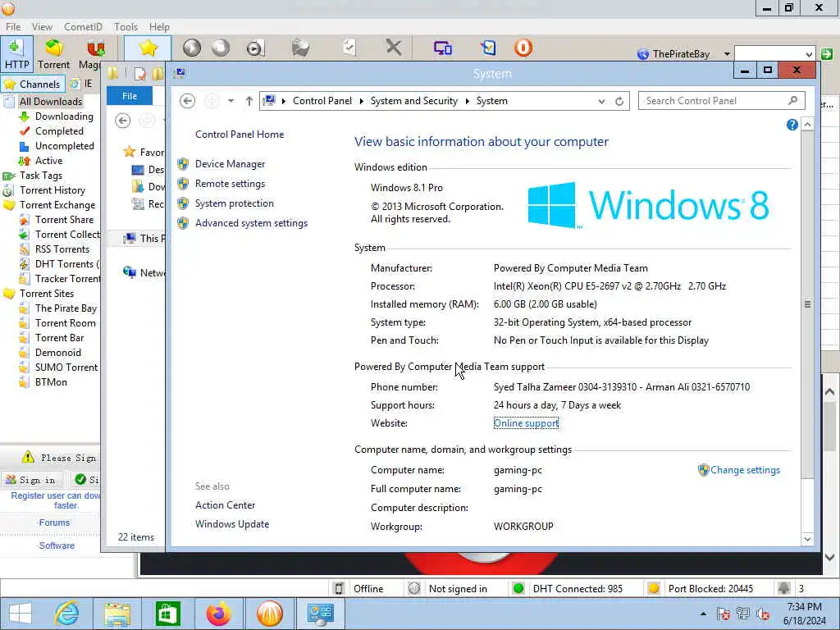This screenshot has width=840, height=630.
Task: Click the DHT Connected status indicator
Action: (568, 589)
